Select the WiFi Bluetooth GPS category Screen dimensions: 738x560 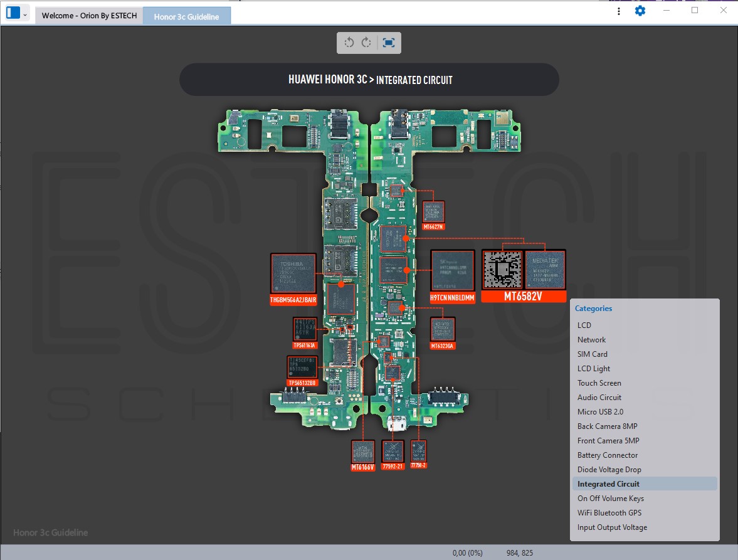point(609,513)
